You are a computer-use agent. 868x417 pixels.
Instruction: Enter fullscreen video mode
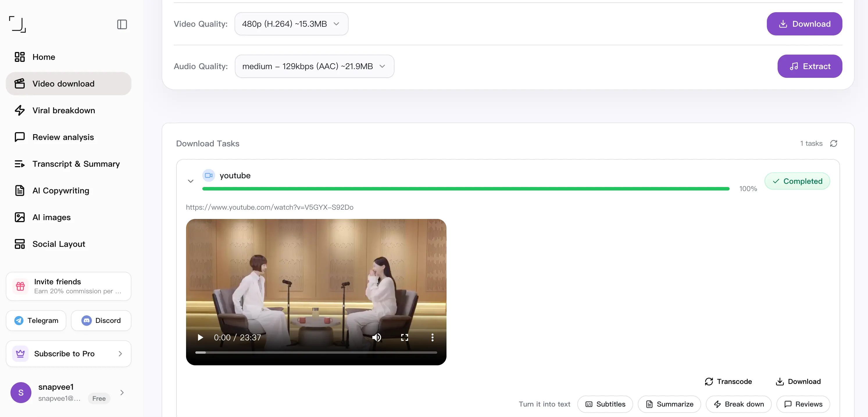click(x=405, y=337)
